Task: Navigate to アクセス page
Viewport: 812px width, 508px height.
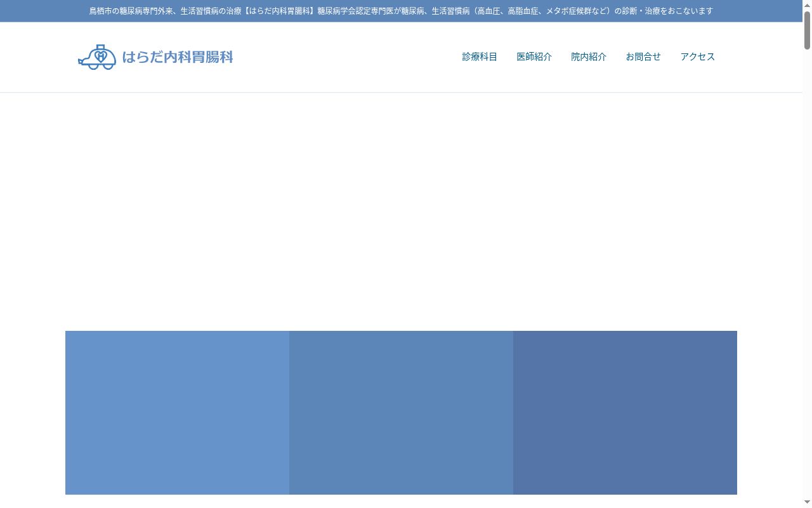Action: click(698, 57)
